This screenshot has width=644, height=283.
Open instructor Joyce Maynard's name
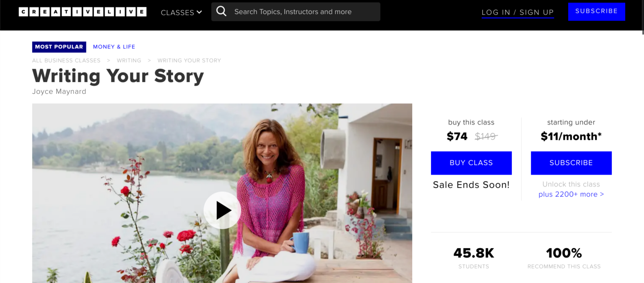pyautogui.click(x=59, y=91)
